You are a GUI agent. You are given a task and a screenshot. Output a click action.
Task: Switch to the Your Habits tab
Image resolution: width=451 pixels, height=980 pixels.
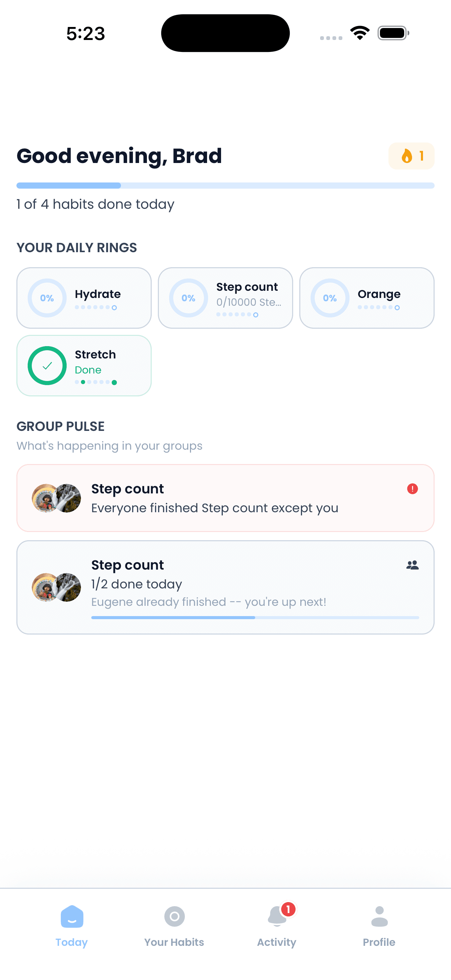[174, 942]
